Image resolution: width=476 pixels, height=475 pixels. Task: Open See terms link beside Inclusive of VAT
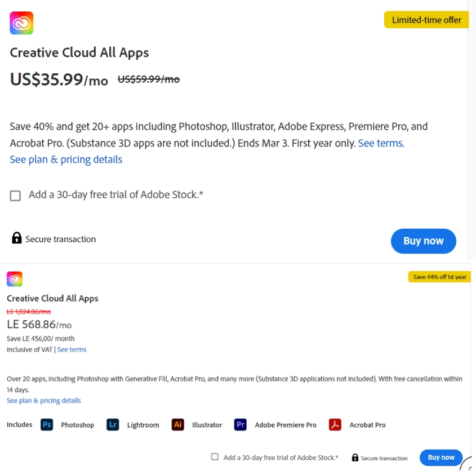tap(72, 349)
